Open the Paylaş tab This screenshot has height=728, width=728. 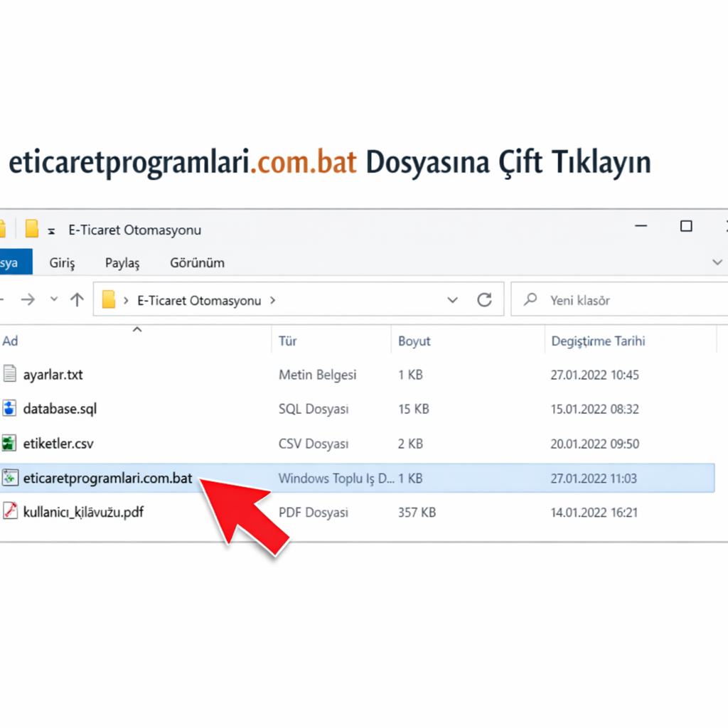click(x=122, y=262)
